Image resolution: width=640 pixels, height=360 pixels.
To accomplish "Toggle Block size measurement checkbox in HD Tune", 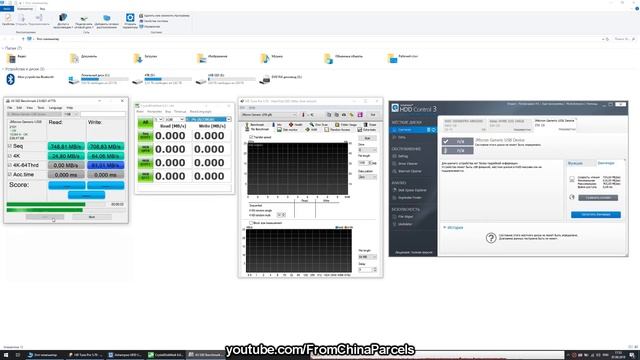I will coord(251,223).
